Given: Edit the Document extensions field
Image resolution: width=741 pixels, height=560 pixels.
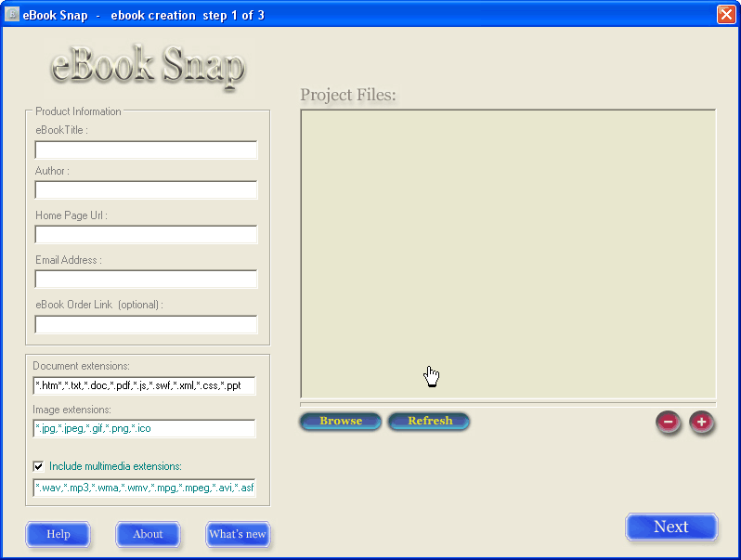Looking at the screenshot, I should click(144, 385).
